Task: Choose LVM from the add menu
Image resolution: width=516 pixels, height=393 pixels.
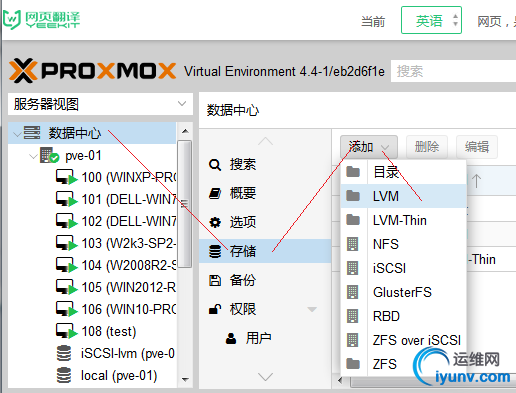Action: 403,196
